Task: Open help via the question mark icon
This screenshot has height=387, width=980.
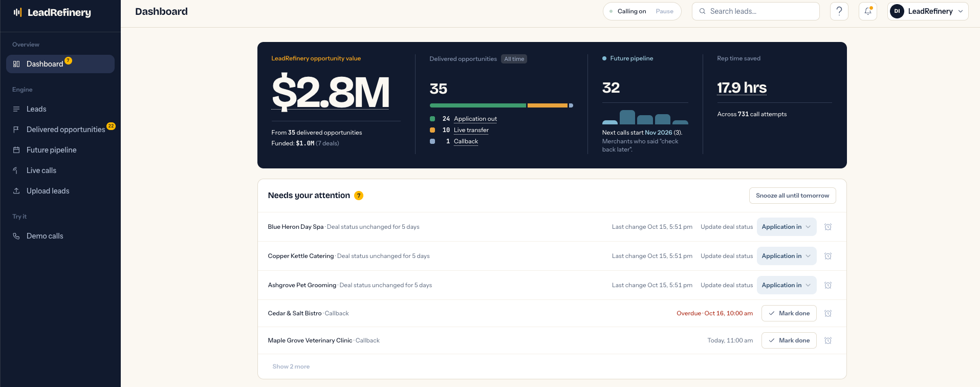Action: [x=839, y=11]
